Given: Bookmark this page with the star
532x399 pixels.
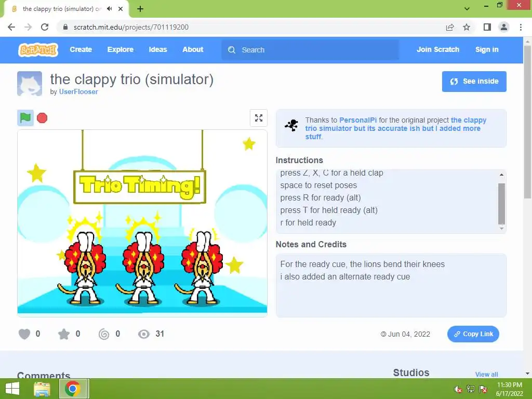Looking at the screenshot, I should [x=467, y=27].
